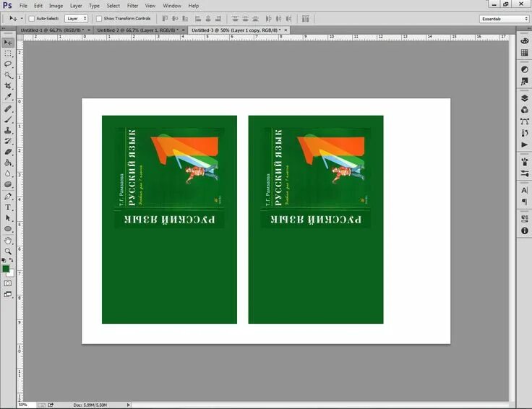The image size is (532, 409).
Task: Enable the Auto-Select checkbox
Action: click(32, 19)
